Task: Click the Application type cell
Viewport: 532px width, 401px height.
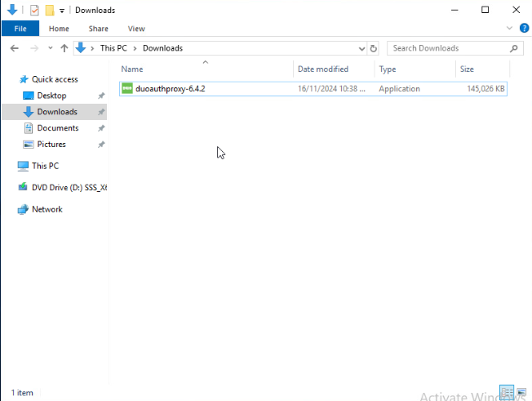Action: [x=399, y=89]
